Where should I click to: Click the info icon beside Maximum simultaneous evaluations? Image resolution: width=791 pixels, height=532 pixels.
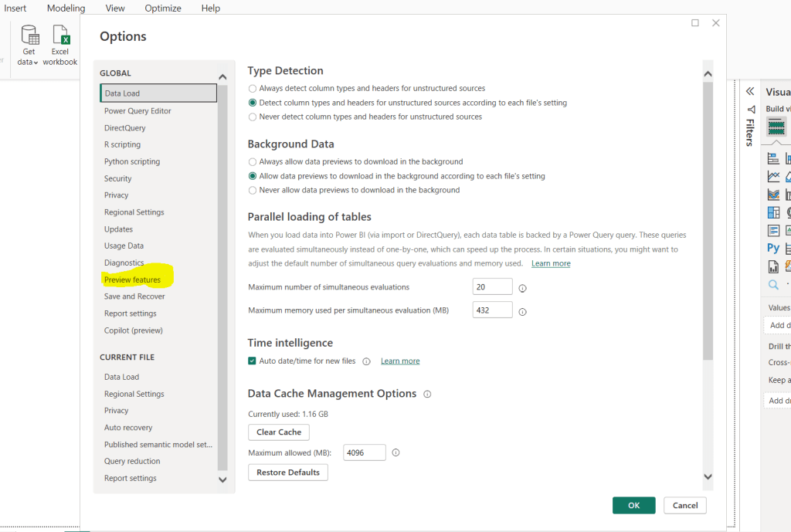[x=522, y=288]
